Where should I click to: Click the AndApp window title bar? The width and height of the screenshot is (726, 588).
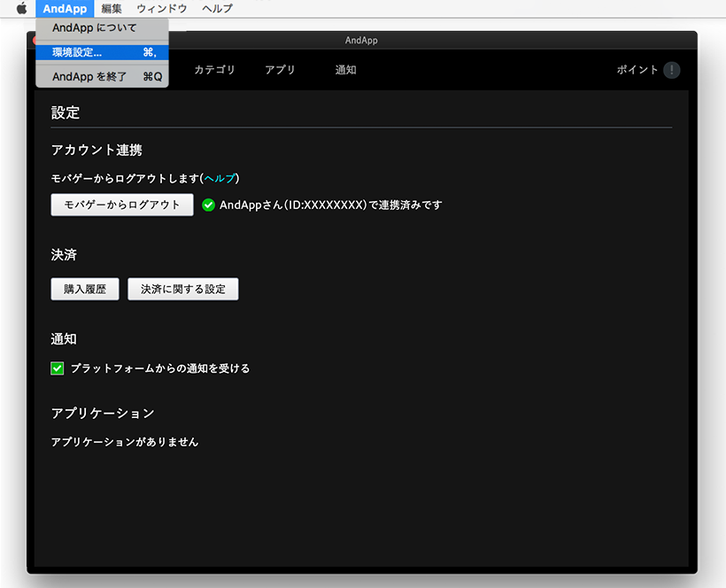click(x=361, y=40)
